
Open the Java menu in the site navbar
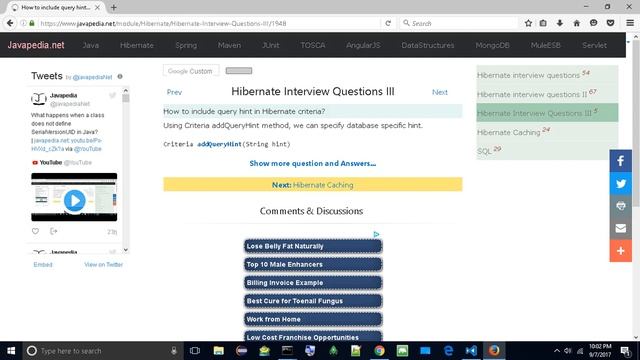click(91, 45)
